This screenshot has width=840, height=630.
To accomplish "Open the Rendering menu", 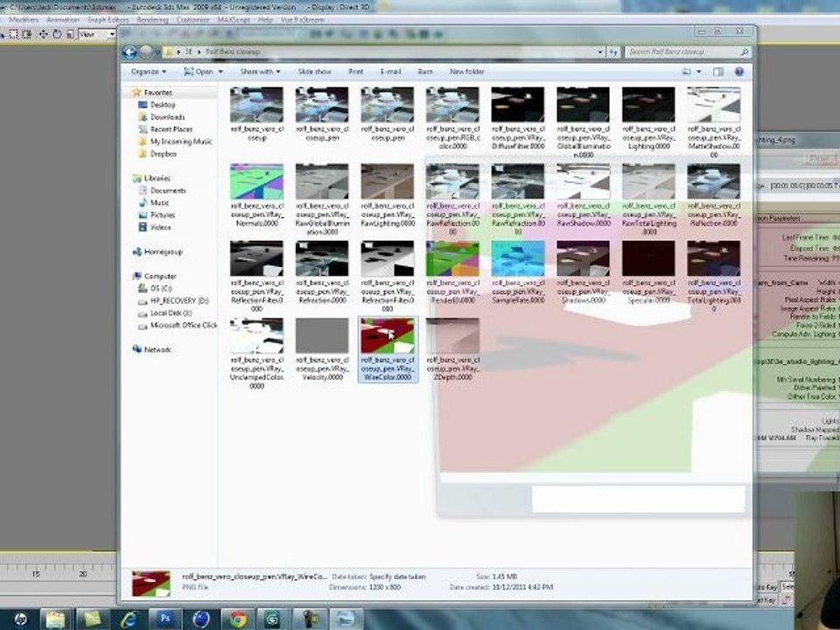I will (152, 20).
